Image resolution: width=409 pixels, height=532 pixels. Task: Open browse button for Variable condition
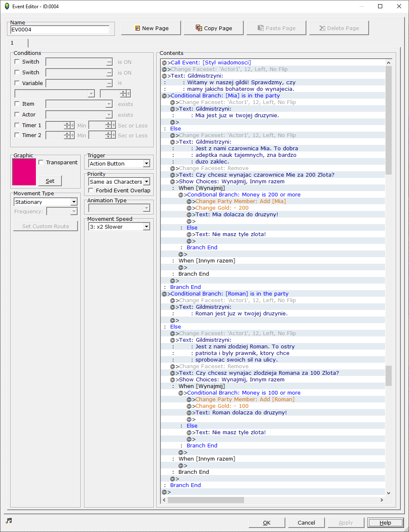coord(109,83)
